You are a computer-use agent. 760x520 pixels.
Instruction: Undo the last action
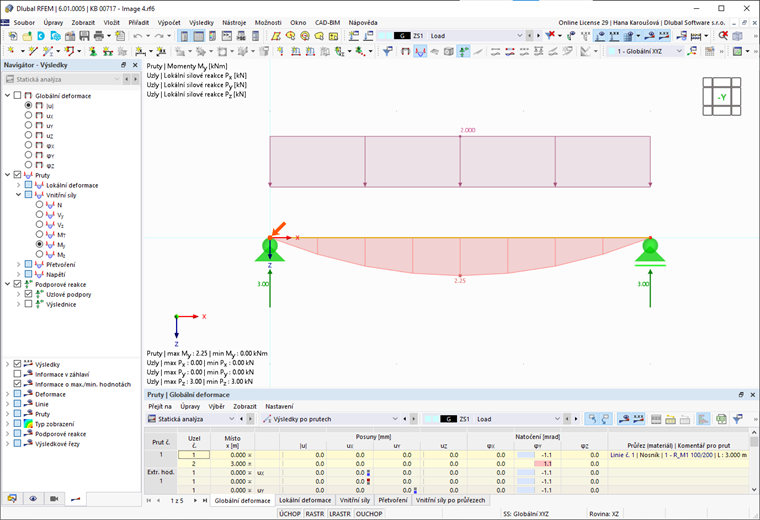click(138, 36)
